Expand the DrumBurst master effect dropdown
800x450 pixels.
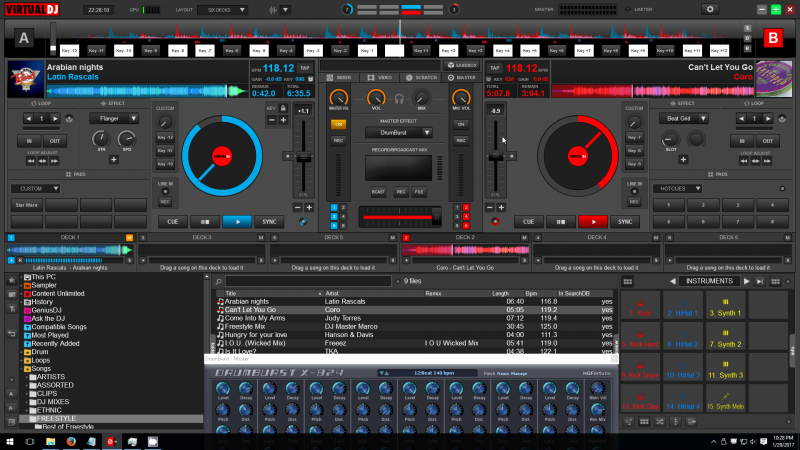(399, 132)
